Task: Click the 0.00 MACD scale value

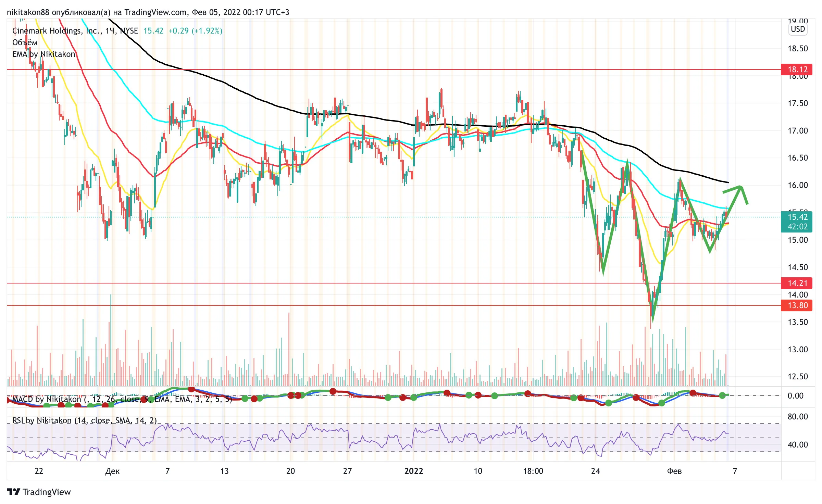Action: coord(795,396)
